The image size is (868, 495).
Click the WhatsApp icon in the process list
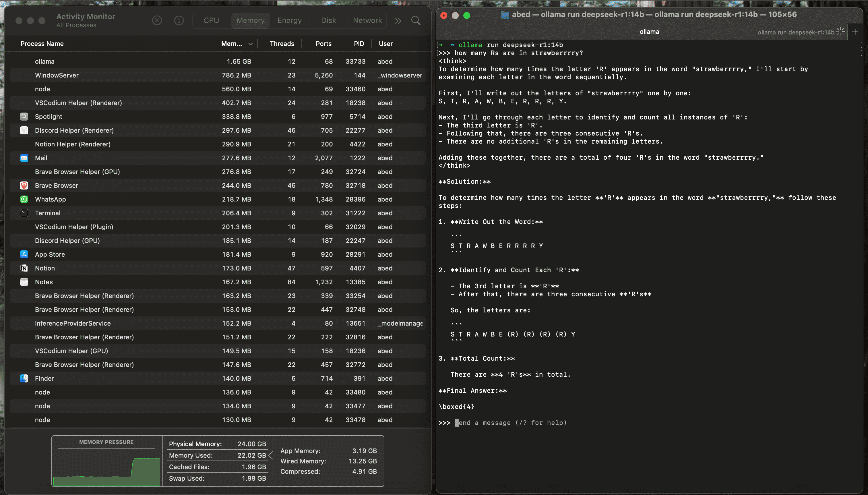(x=24, y=199)
